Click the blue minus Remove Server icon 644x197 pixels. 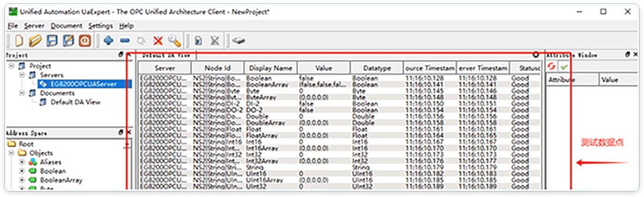pyautogui.click(x=124, y=41)
